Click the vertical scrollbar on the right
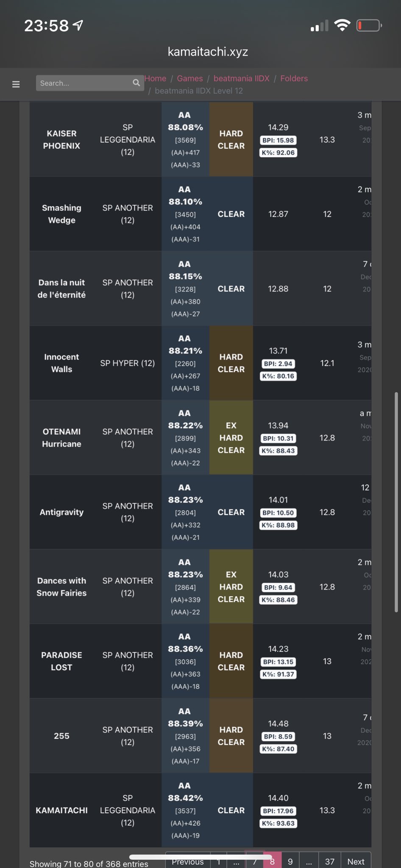 [396, 502]
